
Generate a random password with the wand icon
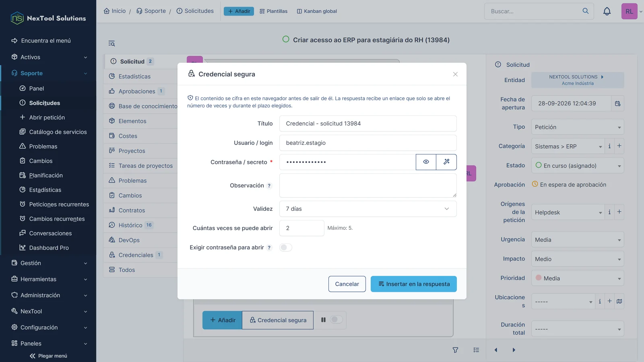pos(446,162)
